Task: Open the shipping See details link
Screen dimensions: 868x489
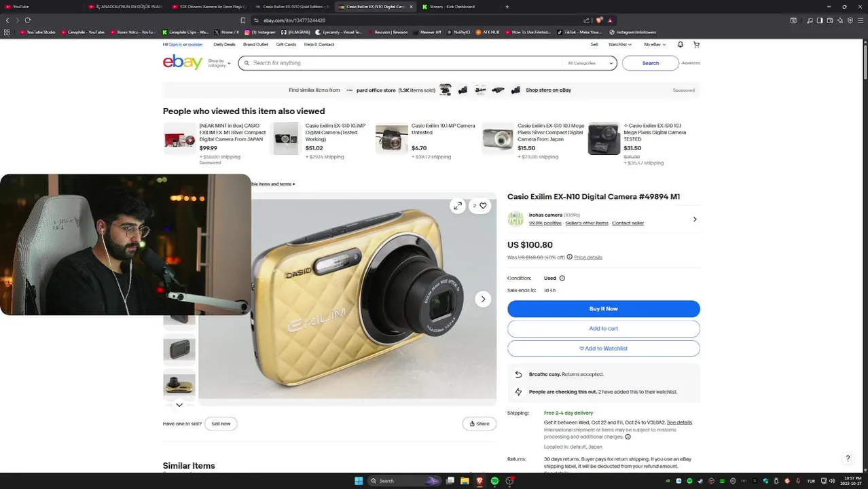Action: [x=679, y=422]
